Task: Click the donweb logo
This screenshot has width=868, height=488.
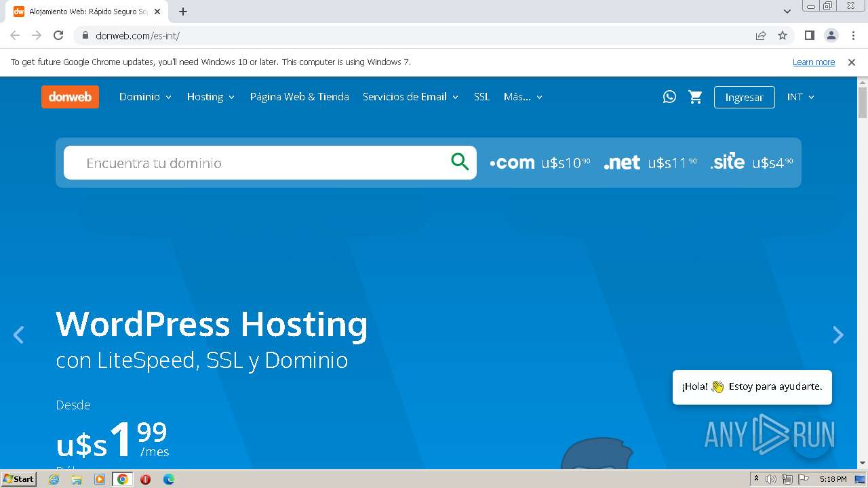Action: tap(70, 97)
